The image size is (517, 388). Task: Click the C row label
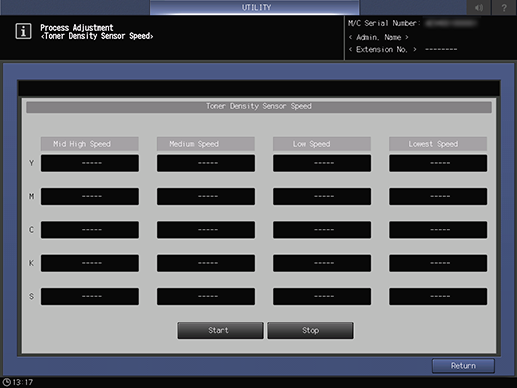pyautogui.click(x=31, y=230)
